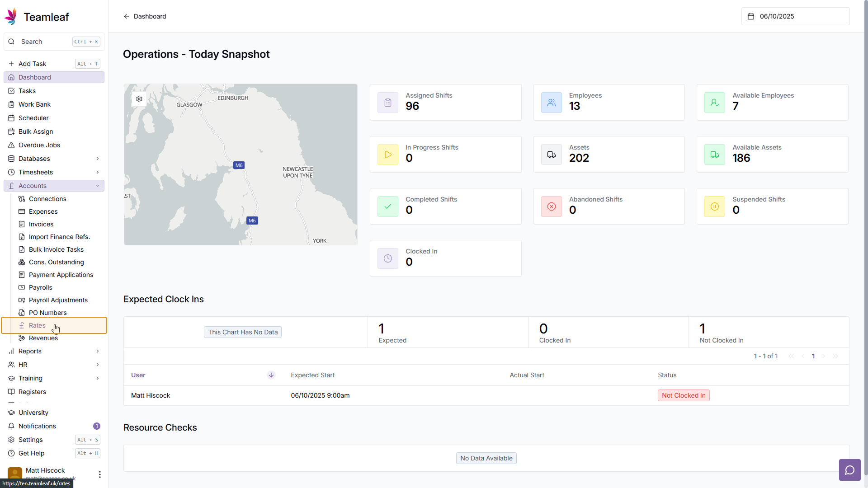This screenshot has width=868, height=488.
Task: Click the back arrow beside Dashboard
Action: point(127,16)
